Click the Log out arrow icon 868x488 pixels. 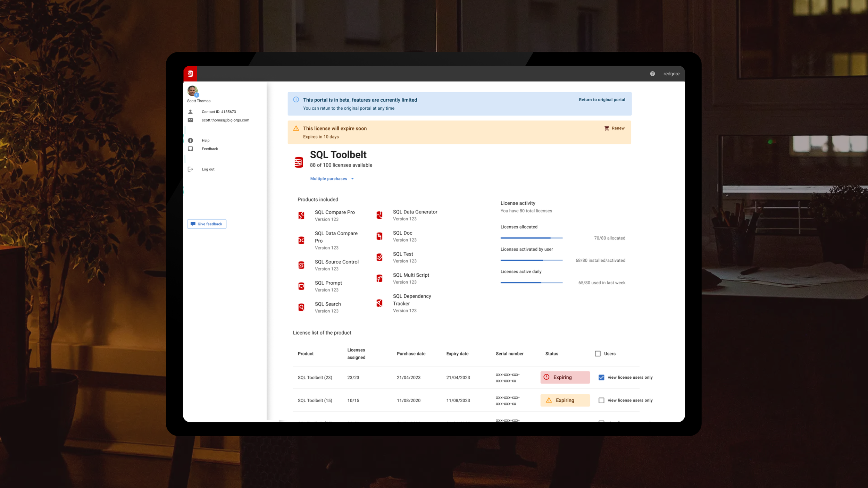pos(190,169)
